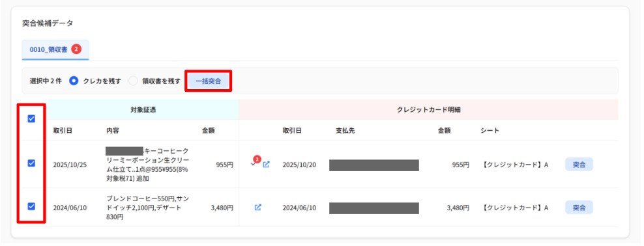644x246 pixels.
Task: Click the ブレンドコーヒー550円 content cell
Action: 148,208
